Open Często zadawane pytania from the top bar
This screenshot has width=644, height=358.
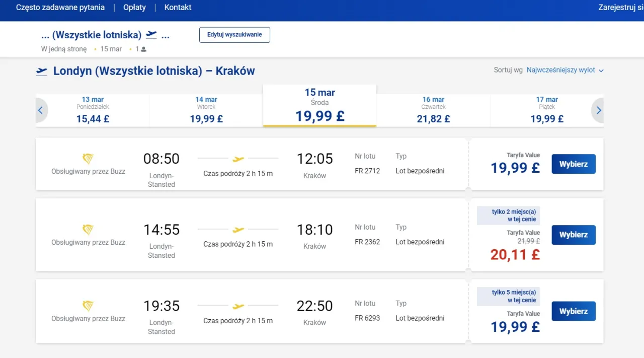point(60,7)
